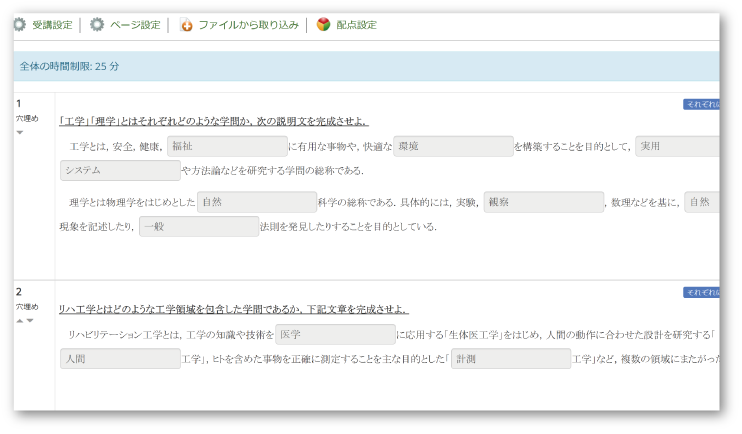Click question number 1
The width and height of the screenshot is (742, 434).
pyautogui.click(x=18, y=103)
